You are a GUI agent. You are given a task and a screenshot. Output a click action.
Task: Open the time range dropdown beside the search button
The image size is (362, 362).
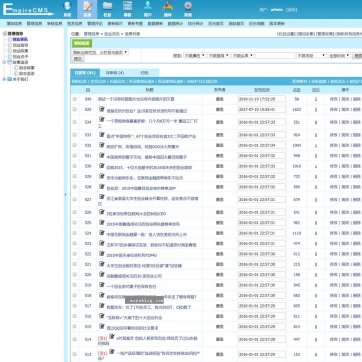tap(339, 56)
